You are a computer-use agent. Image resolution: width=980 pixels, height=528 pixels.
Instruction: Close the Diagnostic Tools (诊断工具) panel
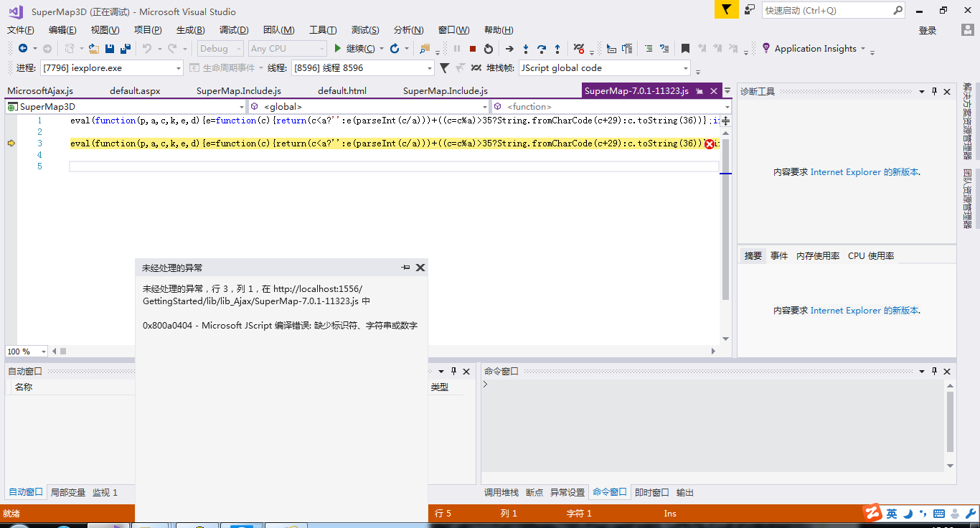tap(947, 92)
